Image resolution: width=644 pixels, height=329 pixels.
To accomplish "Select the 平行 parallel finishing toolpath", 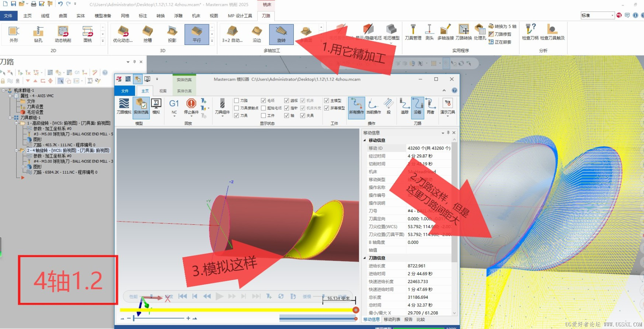I will pos(197,35).
